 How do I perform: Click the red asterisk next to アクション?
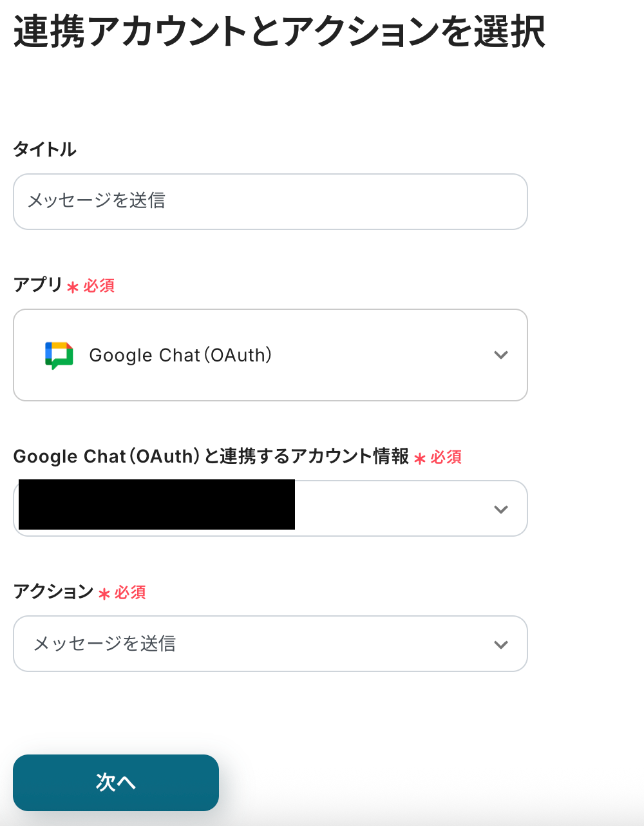tap(104, 593)
